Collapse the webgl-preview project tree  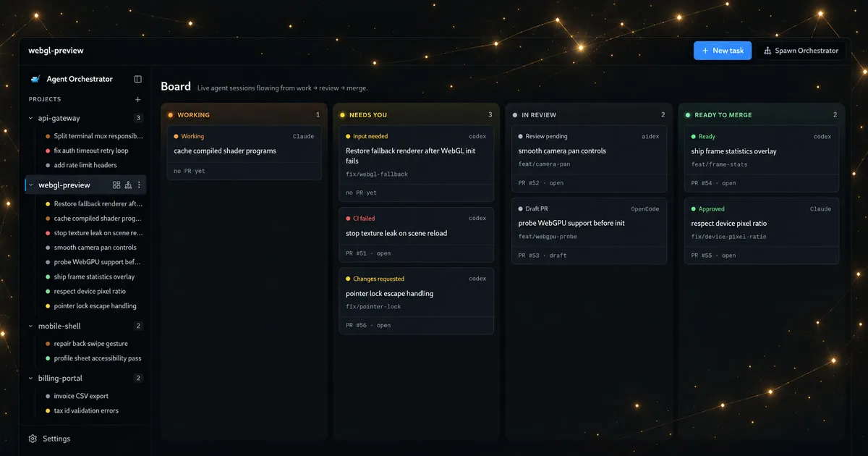click(31, 185)
